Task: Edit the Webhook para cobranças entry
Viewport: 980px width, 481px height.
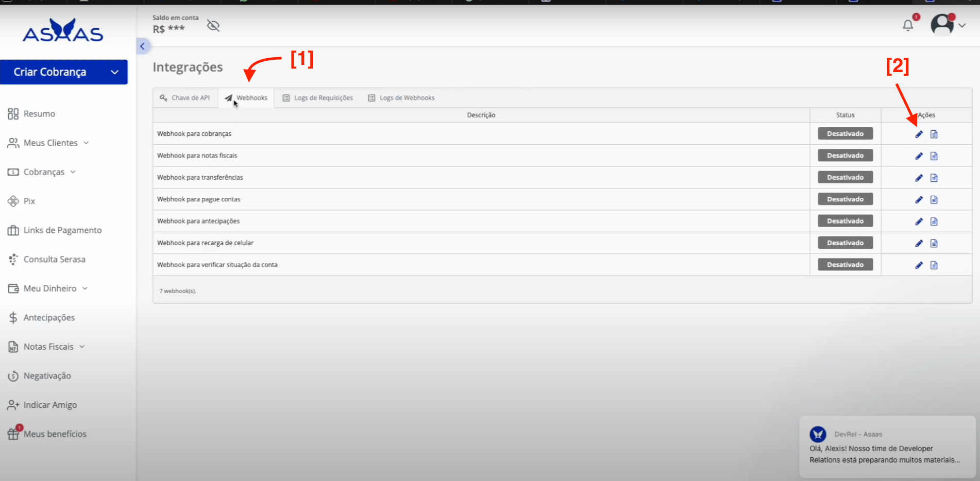Action: [x=919, y=134]
